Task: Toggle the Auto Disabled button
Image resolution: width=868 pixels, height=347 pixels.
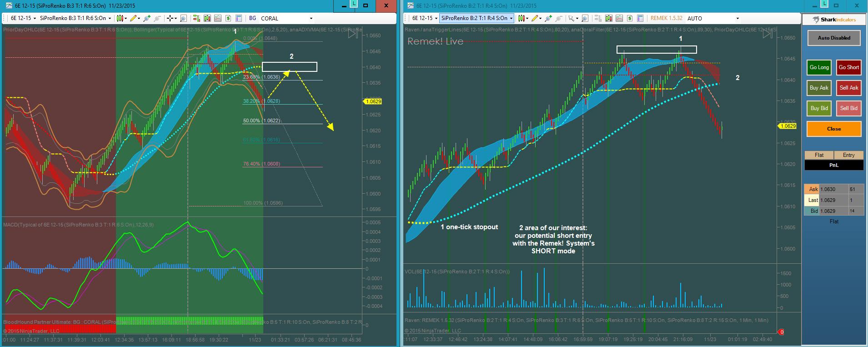Action: 834,38
